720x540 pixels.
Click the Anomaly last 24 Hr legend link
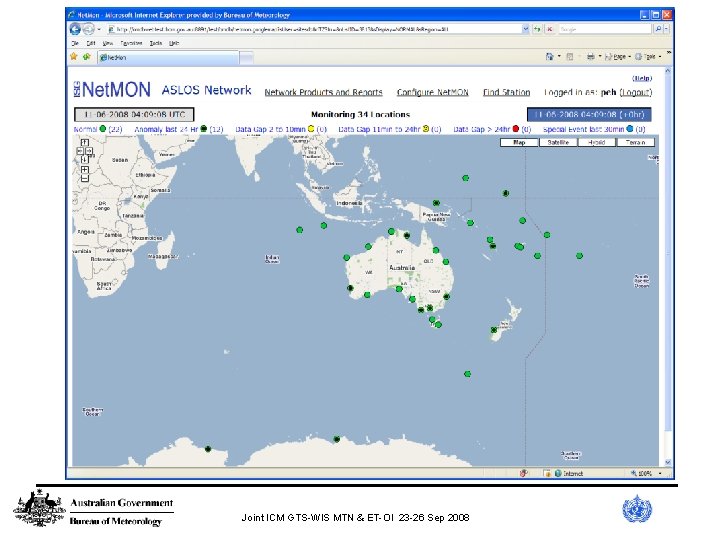pos(166,129)
